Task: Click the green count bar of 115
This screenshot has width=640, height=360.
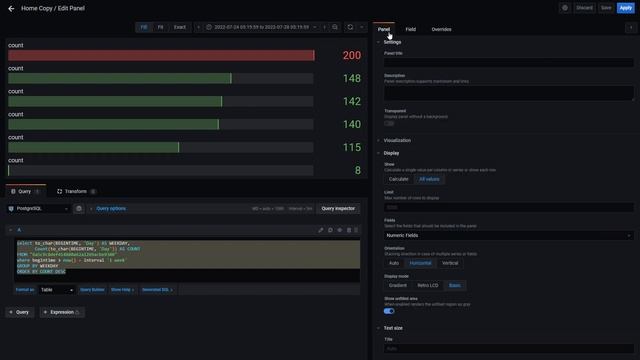Action: click(93, 147)
